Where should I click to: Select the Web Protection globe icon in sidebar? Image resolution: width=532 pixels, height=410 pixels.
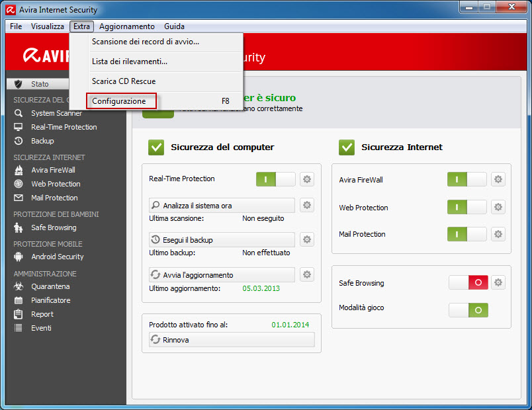click(x=19, y=184)
